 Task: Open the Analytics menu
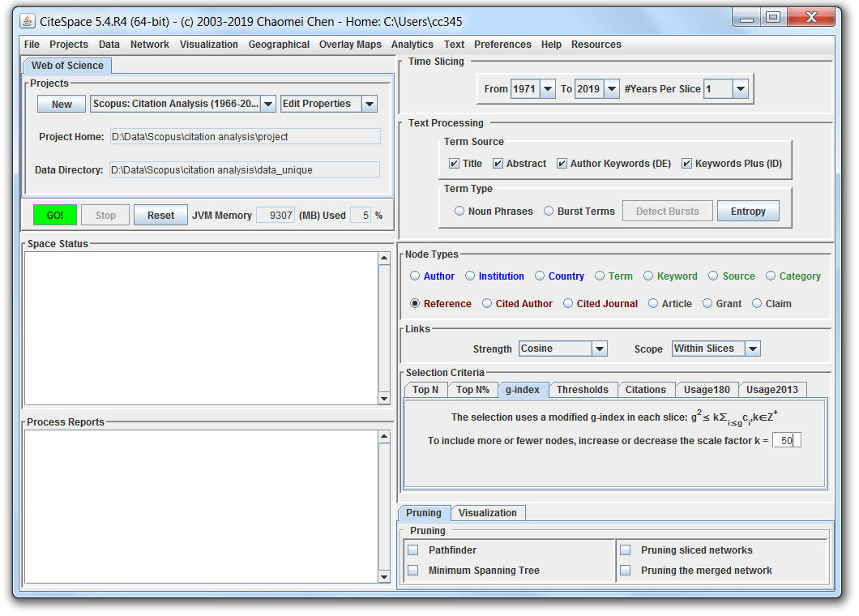pyautogui.click(x=412, y=45)
